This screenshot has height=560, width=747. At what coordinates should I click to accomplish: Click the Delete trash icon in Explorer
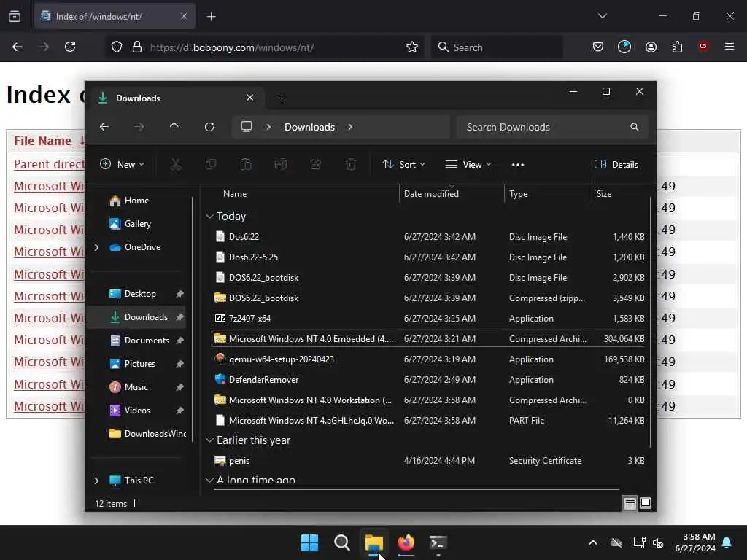coord(351,164)
